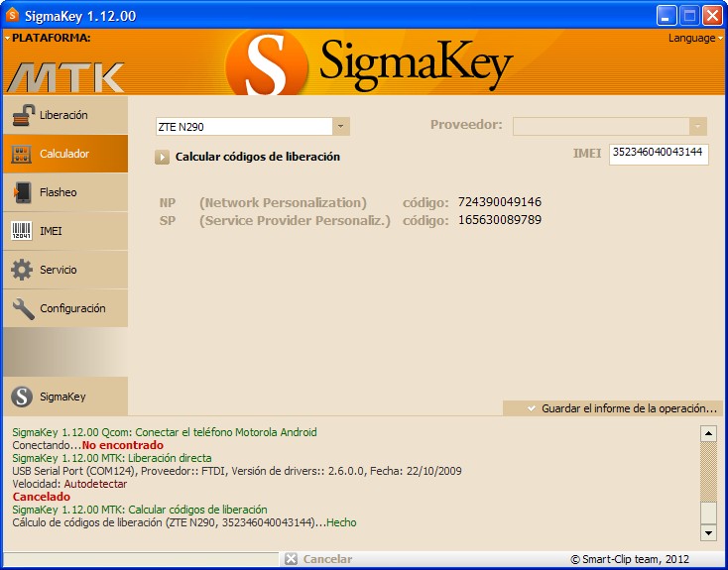The width and height of the screenshot is (728, 570).
Task: Click the Calcular códigos play arrow icon
Action: tap(162, 158)
